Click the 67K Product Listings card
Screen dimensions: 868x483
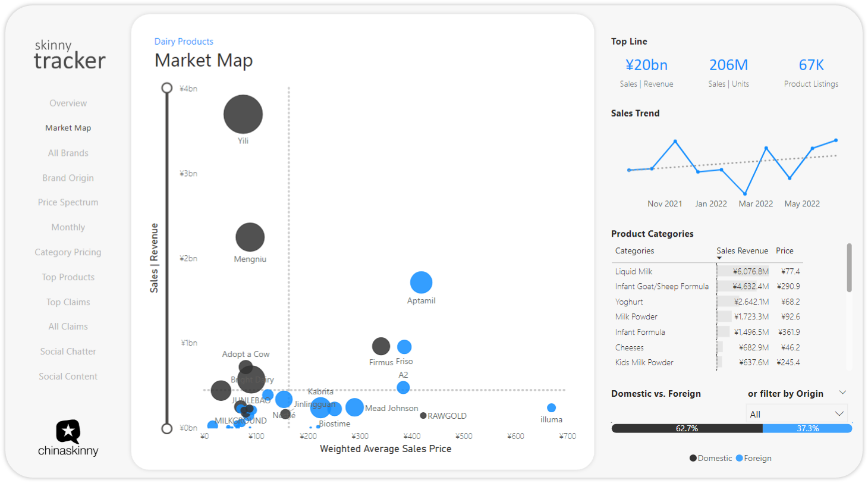coord(811,73)
